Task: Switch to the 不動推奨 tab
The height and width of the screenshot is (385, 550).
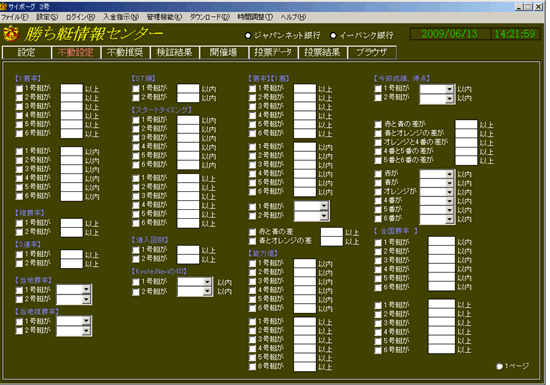Action: (x=125, y=53)
